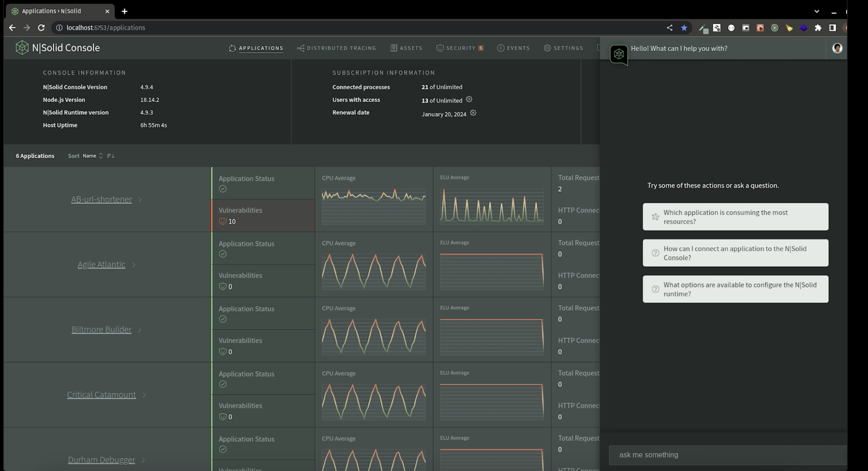
Task: Click the sort direction icon
Action: pos(111,155)
